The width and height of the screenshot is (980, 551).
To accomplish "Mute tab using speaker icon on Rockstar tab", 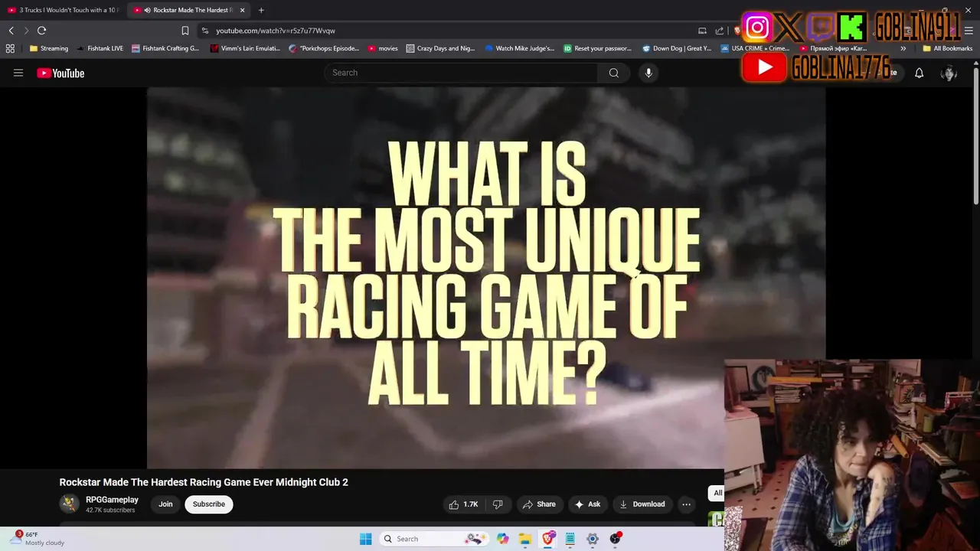I will tap(147, 10).
